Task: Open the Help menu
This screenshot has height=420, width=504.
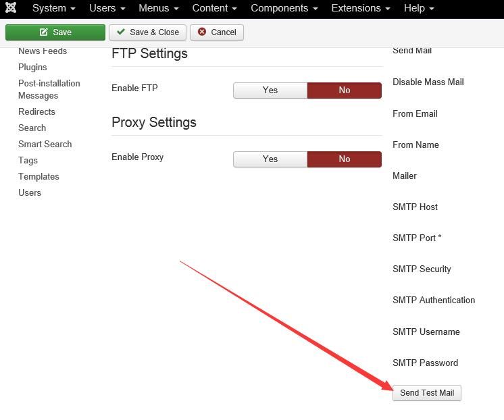Action: [x=419, y=8]
